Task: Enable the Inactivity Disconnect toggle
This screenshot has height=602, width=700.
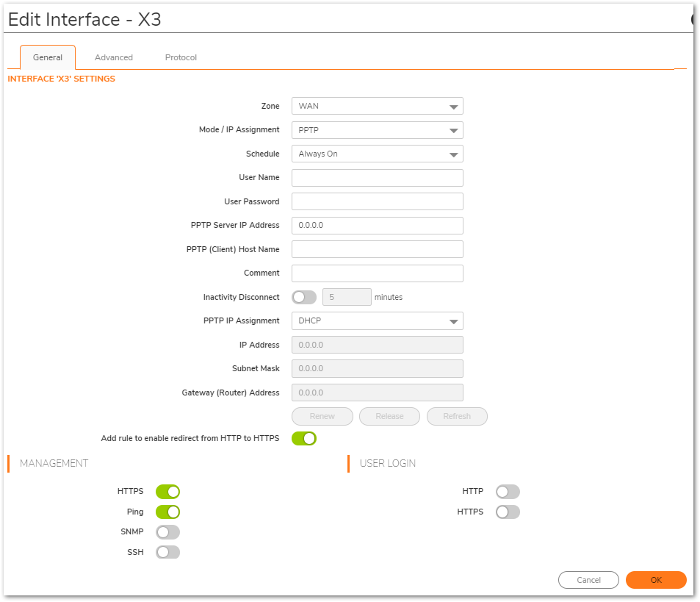Action: (x=304, y=297)
